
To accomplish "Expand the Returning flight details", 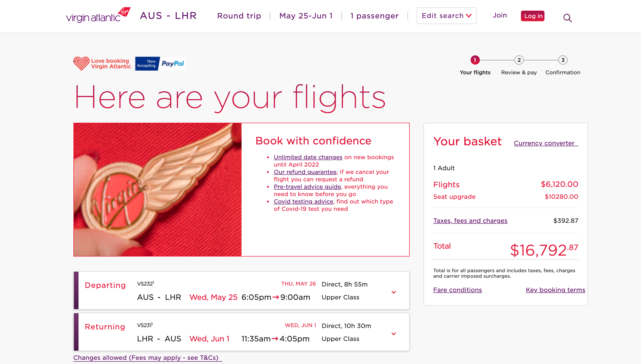I will pyautogui.click(x=394, y=333).
